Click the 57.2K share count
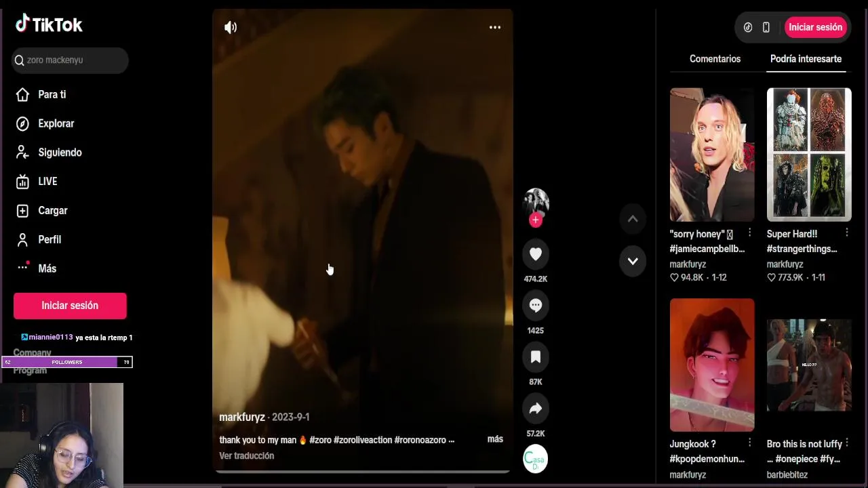 click(x=536, y=434)
